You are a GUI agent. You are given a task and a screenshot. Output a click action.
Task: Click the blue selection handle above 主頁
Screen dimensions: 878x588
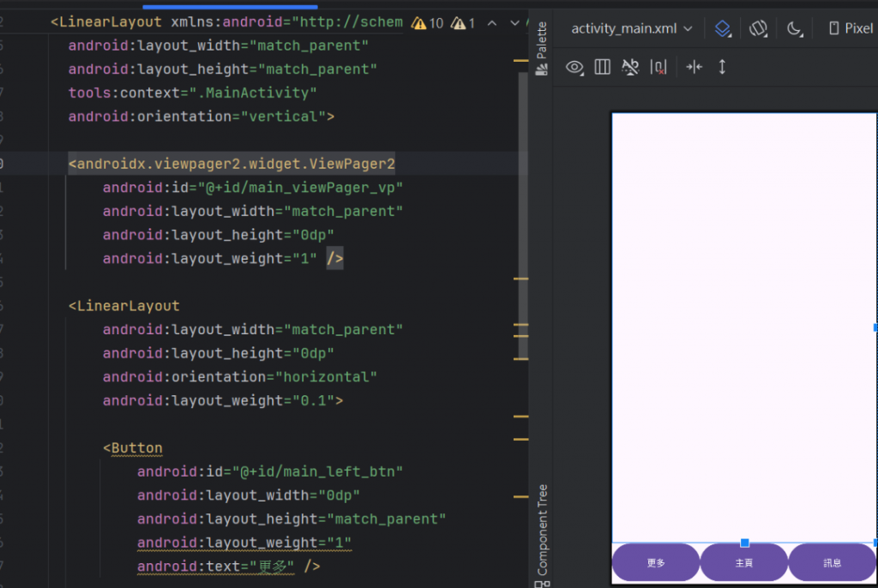[x=744, y=543]
